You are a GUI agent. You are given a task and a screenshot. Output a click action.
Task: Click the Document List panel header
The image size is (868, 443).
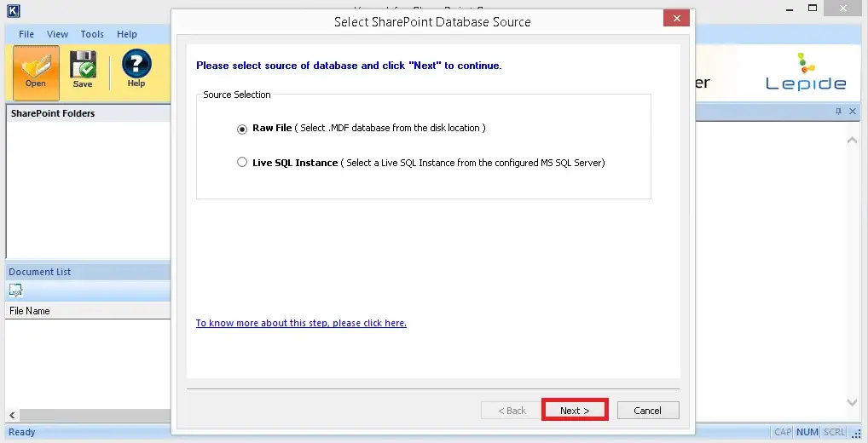pyautogui.click(x=89, y=272)
